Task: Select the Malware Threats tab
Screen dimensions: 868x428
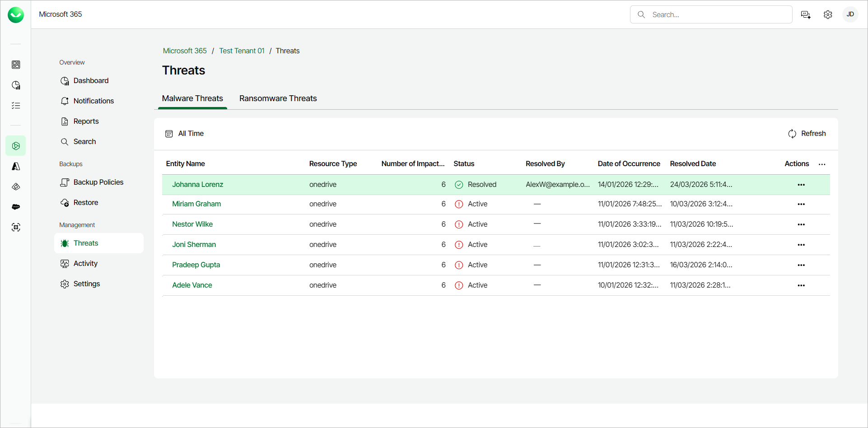Action: click(x=192, y=98)
